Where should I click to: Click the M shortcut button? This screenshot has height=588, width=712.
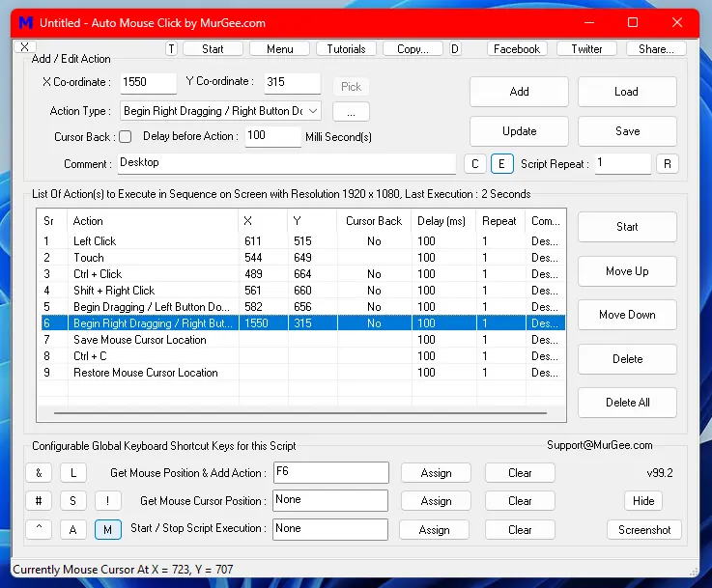[107, 529]
